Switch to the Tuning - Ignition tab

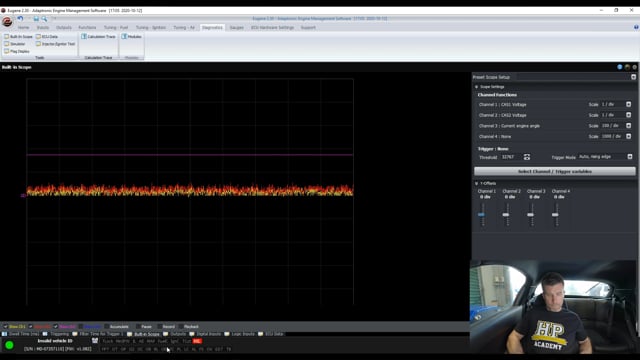pos(151,27)
